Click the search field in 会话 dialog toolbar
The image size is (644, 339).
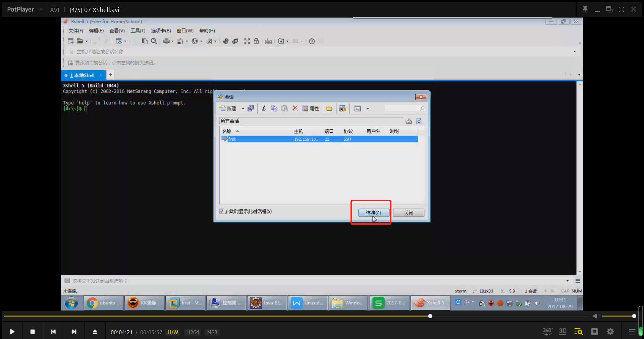pos(405,109)
